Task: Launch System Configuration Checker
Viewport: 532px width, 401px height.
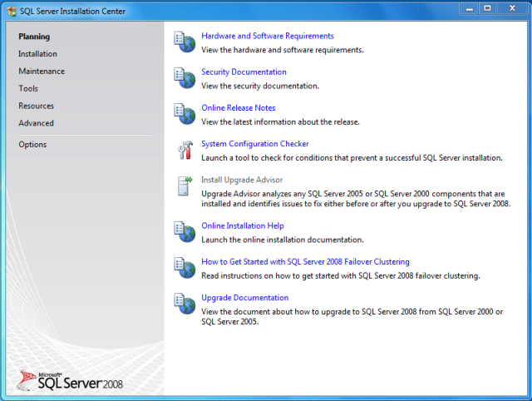Action: point(255,144)
